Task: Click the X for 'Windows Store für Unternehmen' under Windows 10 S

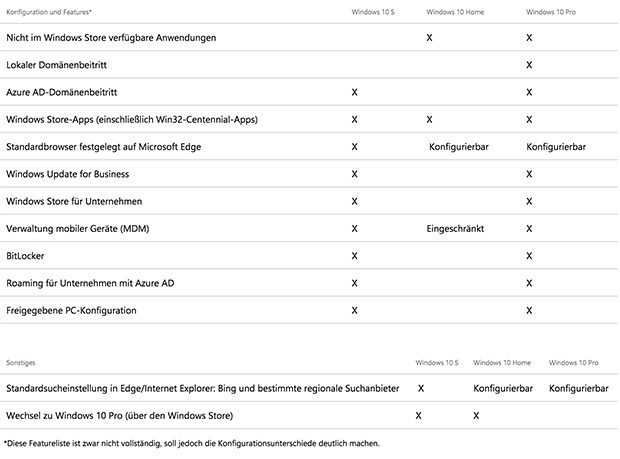Action: [x=354, y=201]
